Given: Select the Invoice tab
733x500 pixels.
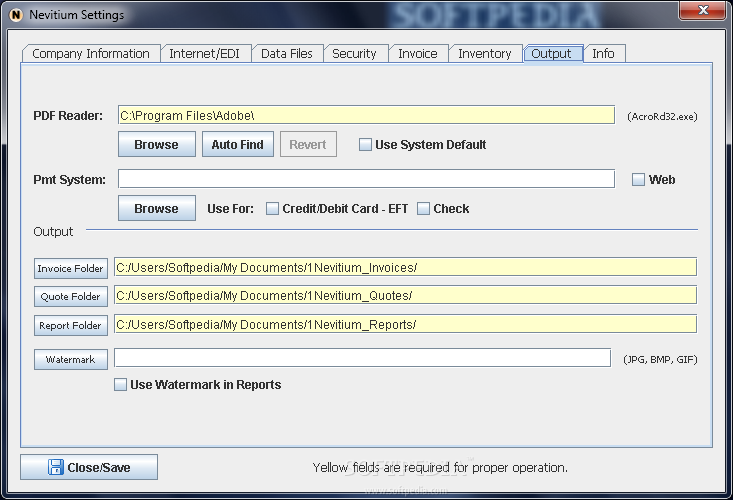Looking at the screenshot, I should coord(418,54).
